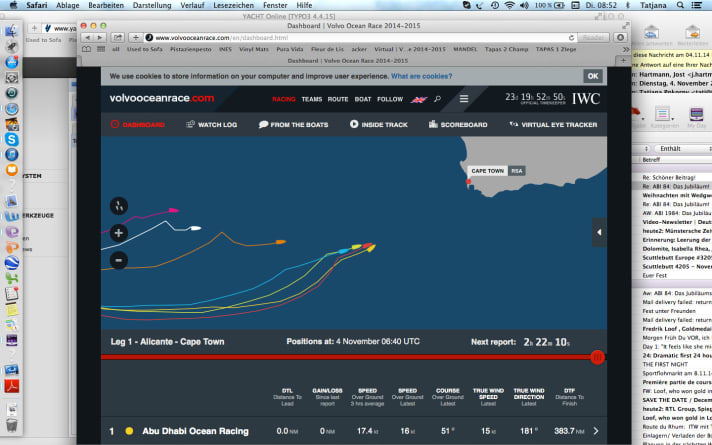The width and height of the screenshot is (712, 445).
Task: Select Follow in site navigation
Action: (x=390, y=99)
